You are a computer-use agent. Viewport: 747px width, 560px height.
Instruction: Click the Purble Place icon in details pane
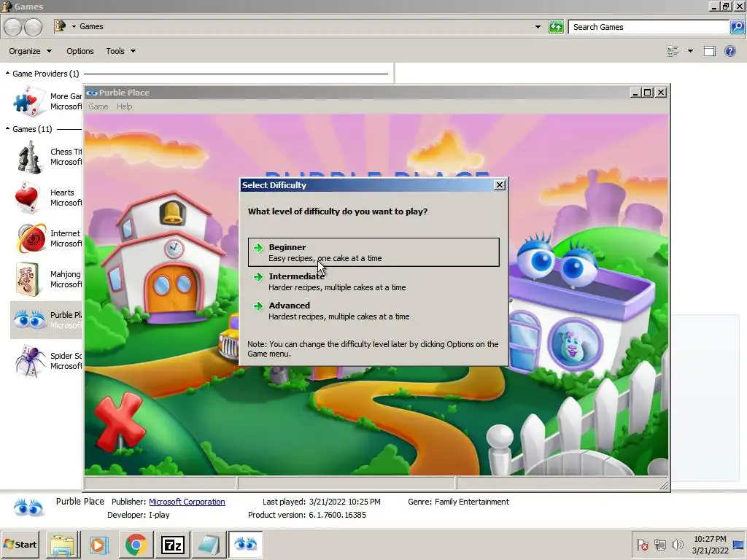[x=28, y=507]
